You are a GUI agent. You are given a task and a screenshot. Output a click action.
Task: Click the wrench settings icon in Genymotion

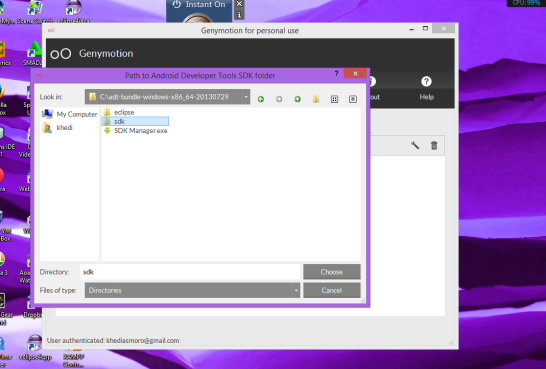tap(415, 145)
